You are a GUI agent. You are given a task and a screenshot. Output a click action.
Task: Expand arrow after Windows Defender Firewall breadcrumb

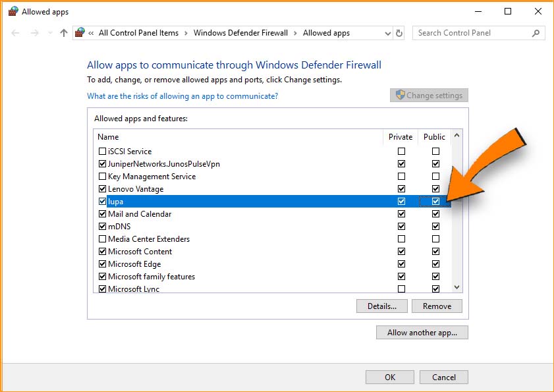pyautogui.click(x=295, y=33)
